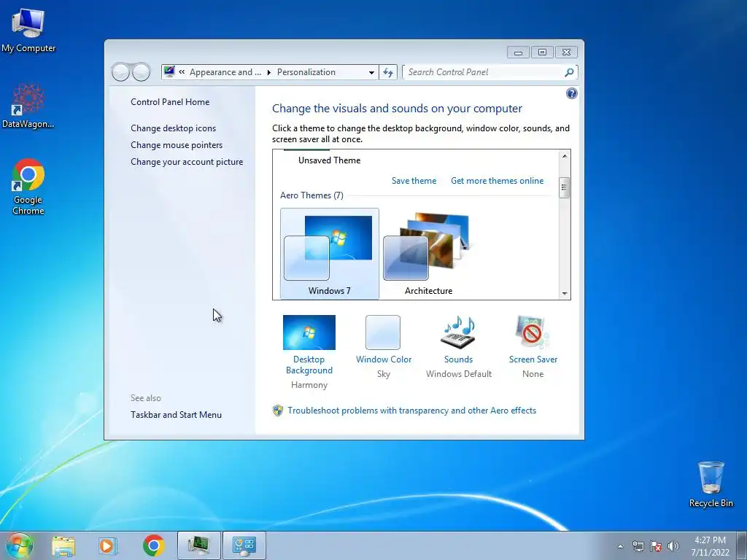Click the refresh button next to address bar
747x560 pixels.
pos(388,72)
